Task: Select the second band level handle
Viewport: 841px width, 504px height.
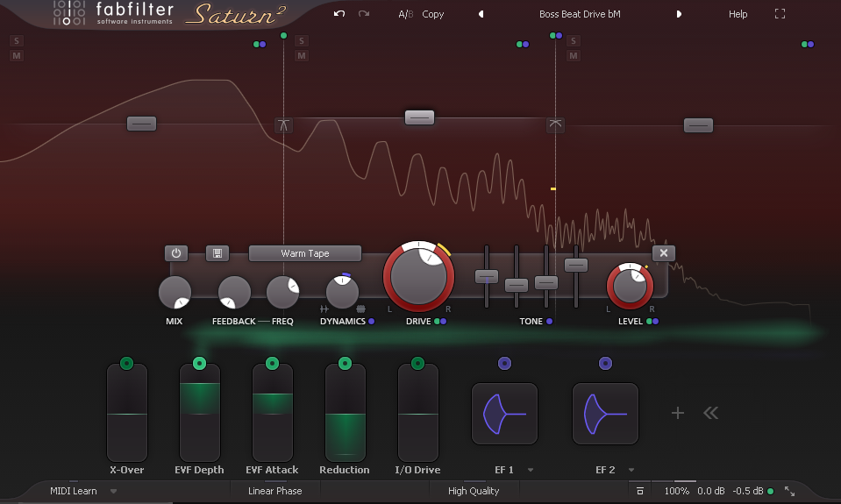Action: (419, 117)
